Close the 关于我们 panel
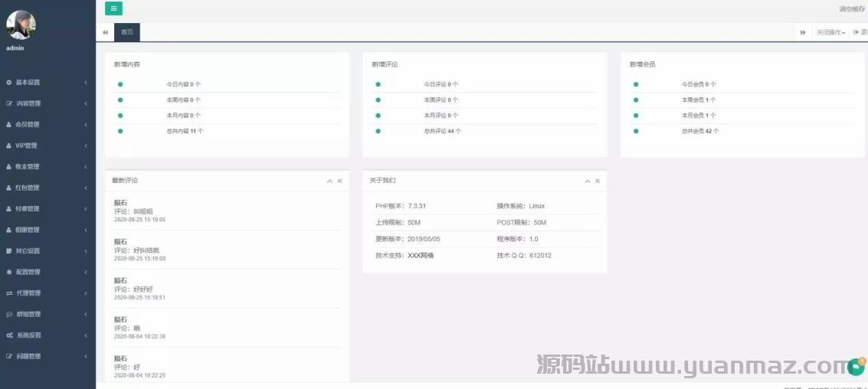This screenshot has height=389, width=868. [598, 181]
